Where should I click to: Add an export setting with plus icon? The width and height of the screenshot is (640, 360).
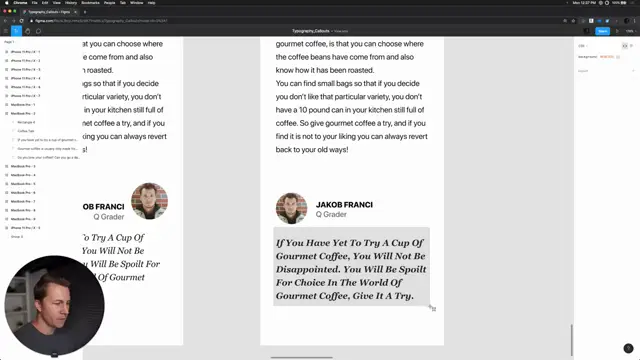click(x=633, y=71)
